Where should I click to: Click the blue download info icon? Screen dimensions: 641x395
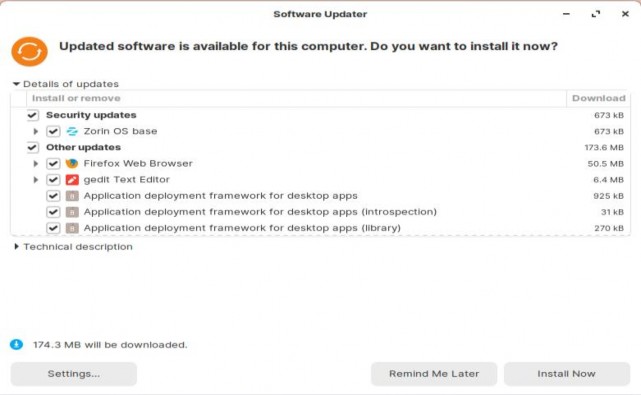pos(16,345)
